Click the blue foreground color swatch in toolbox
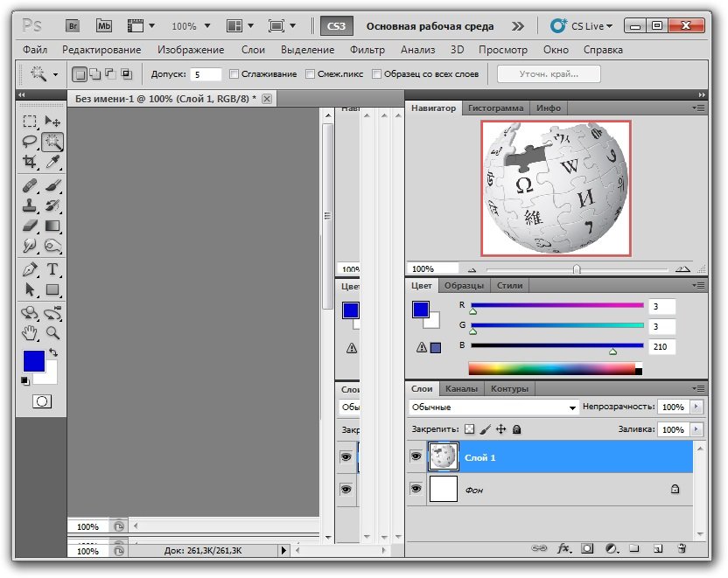The image size is (728, 578). [x=33, y=360]
